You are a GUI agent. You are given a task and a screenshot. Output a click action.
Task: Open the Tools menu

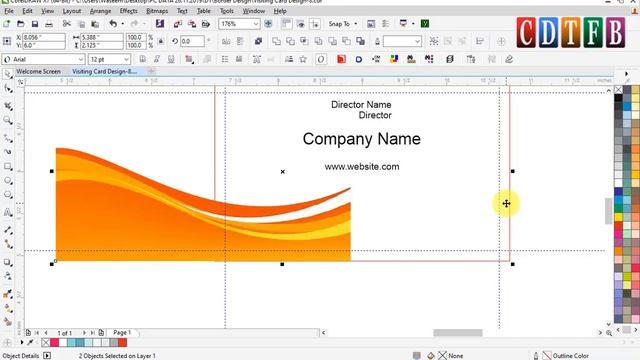[227, 11]
